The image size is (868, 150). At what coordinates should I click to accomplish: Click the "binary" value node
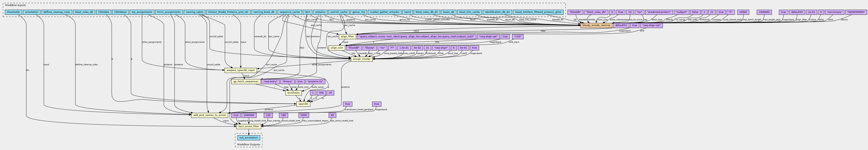pyautogui.click(x=288, y=81)
